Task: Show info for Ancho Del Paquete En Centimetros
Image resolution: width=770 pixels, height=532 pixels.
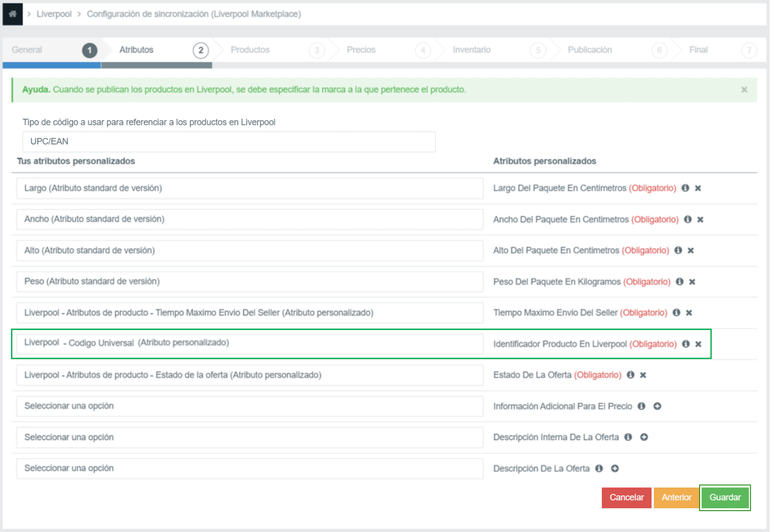Action: 688,219
